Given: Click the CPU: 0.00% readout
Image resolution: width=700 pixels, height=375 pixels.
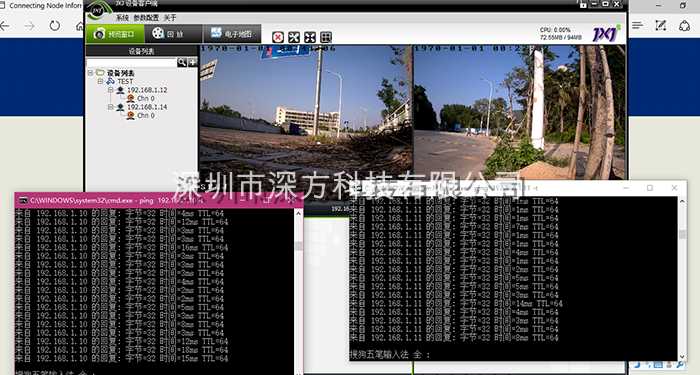Looking at the screenshot, I should 555,30.
